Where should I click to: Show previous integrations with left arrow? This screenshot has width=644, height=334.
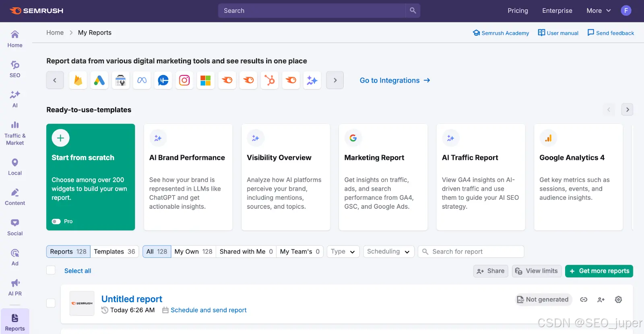click(x=55, y=80)
